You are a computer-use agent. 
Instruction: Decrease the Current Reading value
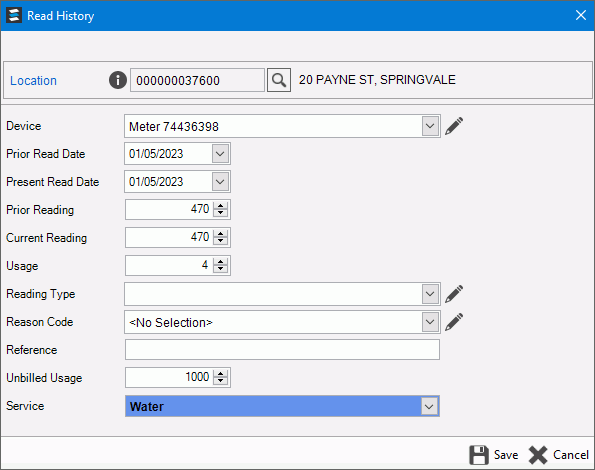point(220,241)
